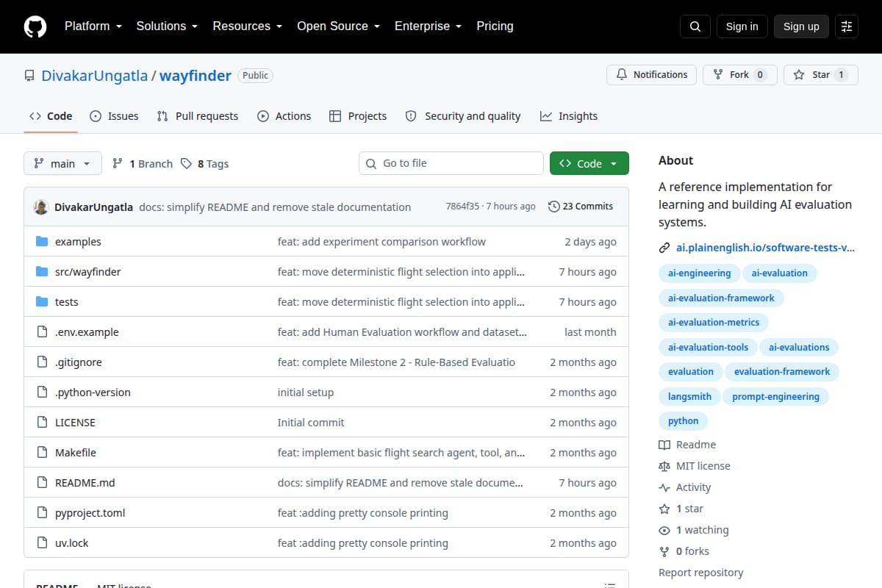Click the Sign in button
The width and height of the screenshot is (882, 588).
tap(742, 26)
